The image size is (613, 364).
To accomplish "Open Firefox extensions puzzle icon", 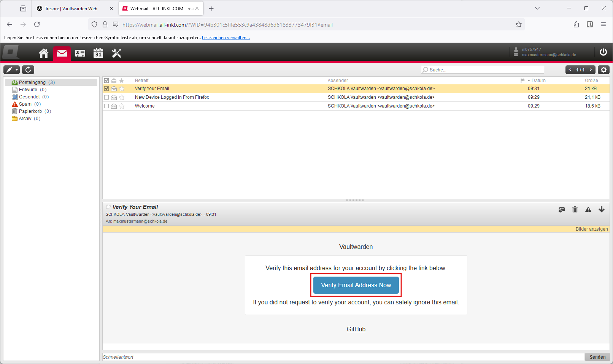I will (576, 24).
